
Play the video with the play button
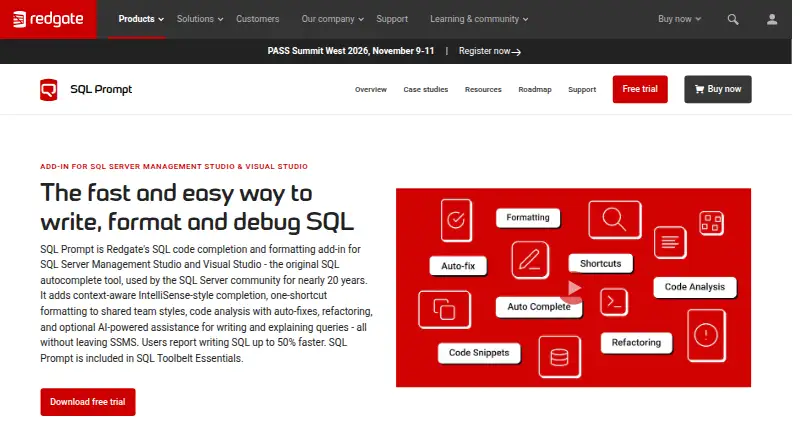574,288
